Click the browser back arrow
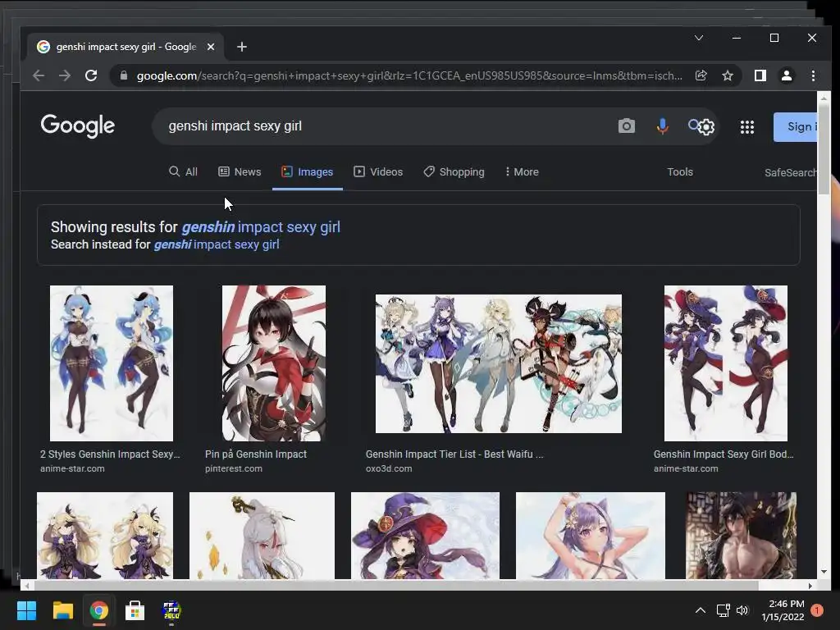Viewport: 840px width, 630px height. coord(38,75)
